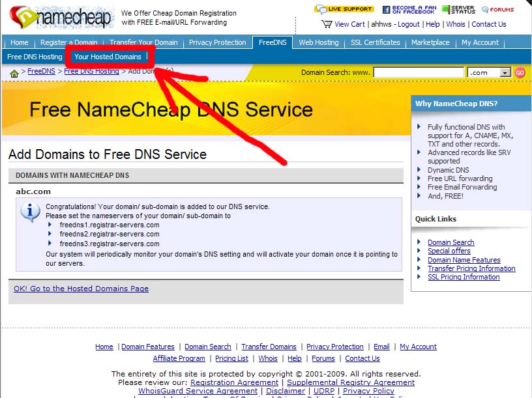
Task: Click the blue information icon
Action: pyautogui.click(x=30, y=212)
